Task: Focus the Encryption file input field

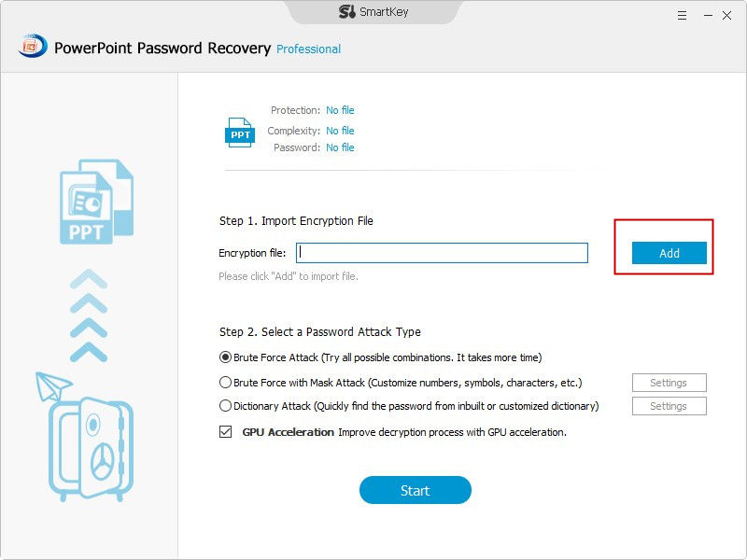Action: (442, 253)
